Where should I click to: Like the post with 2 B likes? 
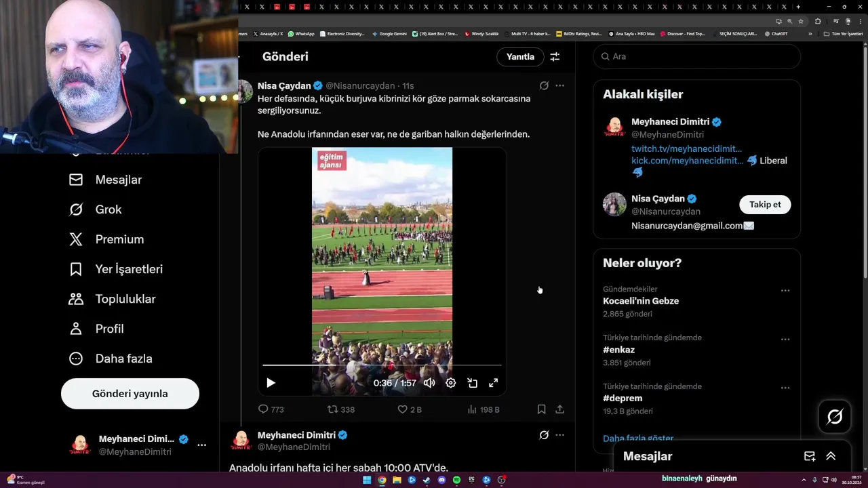[409, 409]
